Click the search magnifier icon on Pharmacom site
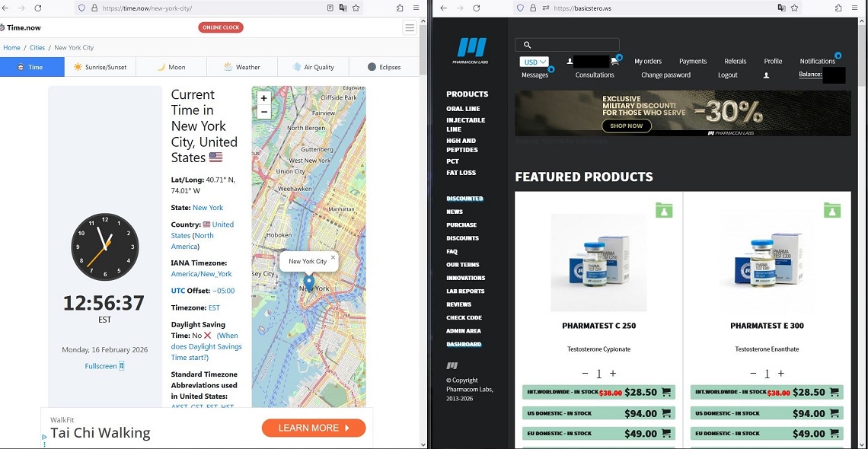This screenshot has width=868, height=449. pyautogui.click(x=527, y=45)
